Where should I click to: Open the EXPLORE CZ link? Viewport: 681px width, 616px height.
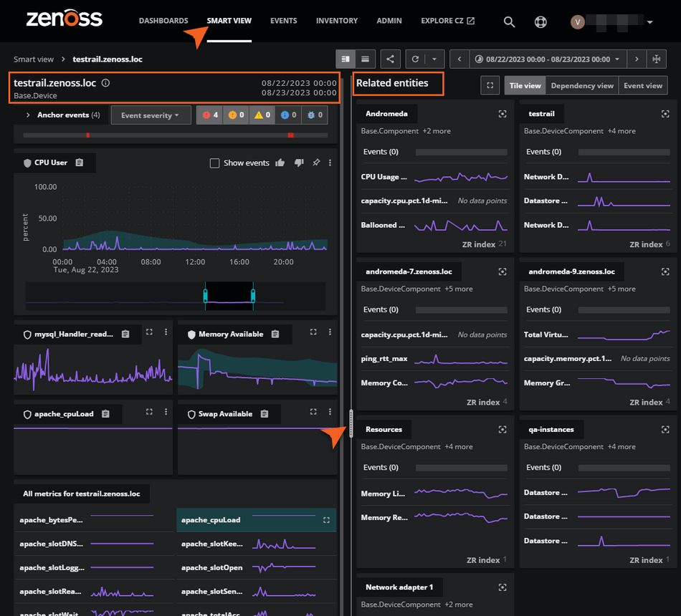pos(447,21)
